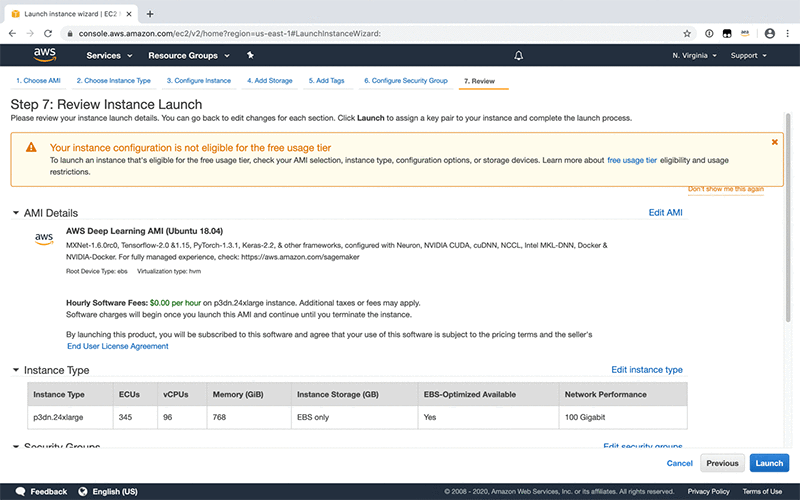Go to step 4 Add Storage

pyautogui.click(x=269, y=81)
